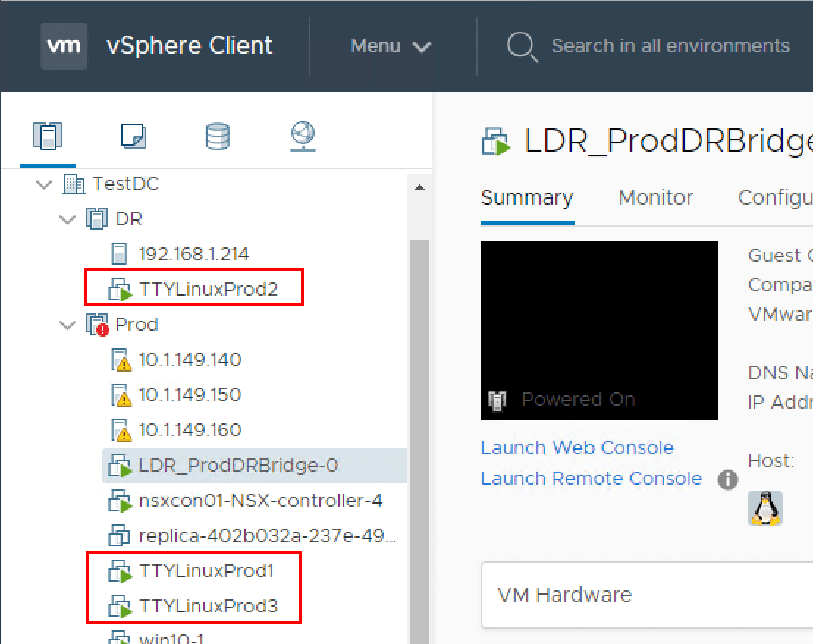813x644 pixels.
Task: Click the Remote Console info icon
Action: (x=728, y=480)
